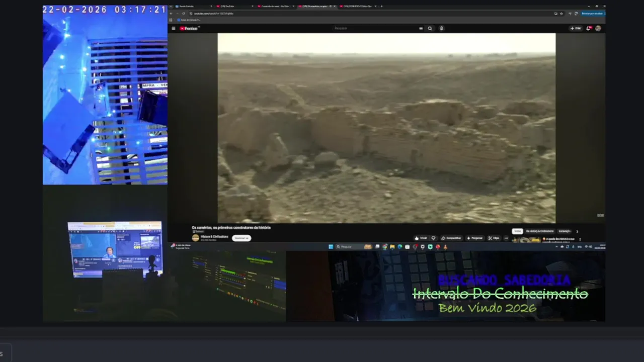This screenshot has width=644, height=362.
Task: Select the Escavações filter chip
Action: coord(565,231)
